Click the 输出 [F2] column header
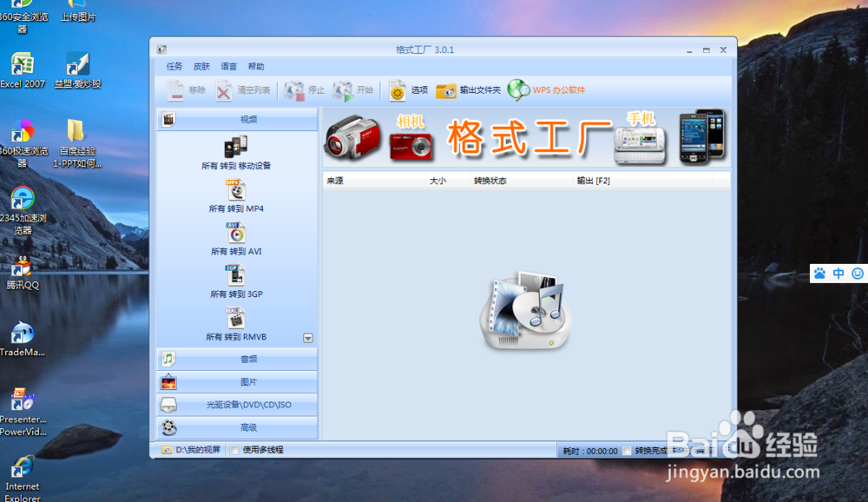 tap(642, 181)
